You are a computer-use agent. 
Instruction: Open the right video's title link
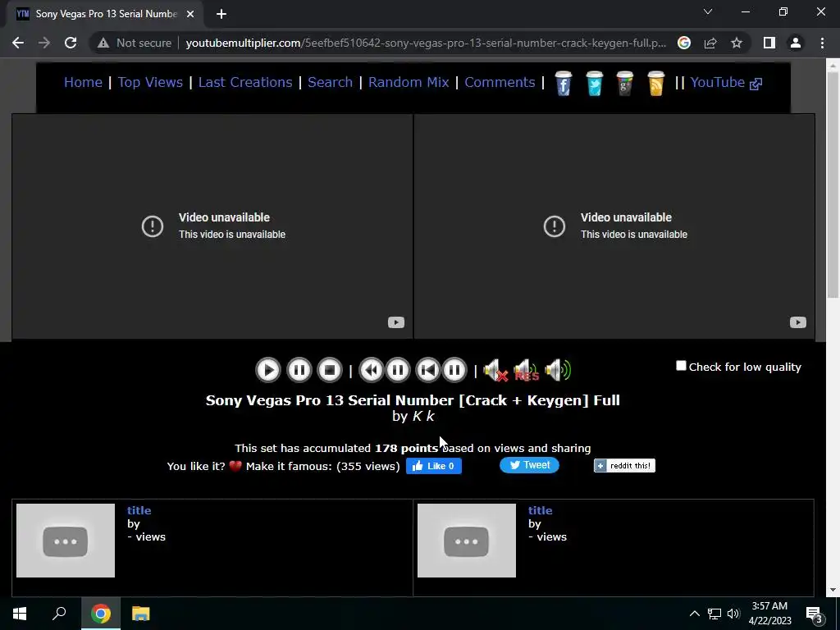[x=540, y=510]
